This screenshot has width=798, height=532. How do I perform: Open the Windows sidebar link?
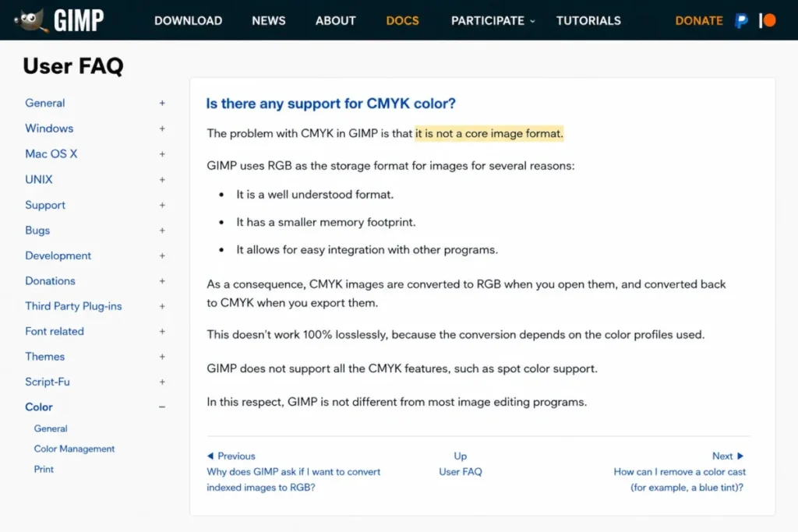tap(49, 129)
